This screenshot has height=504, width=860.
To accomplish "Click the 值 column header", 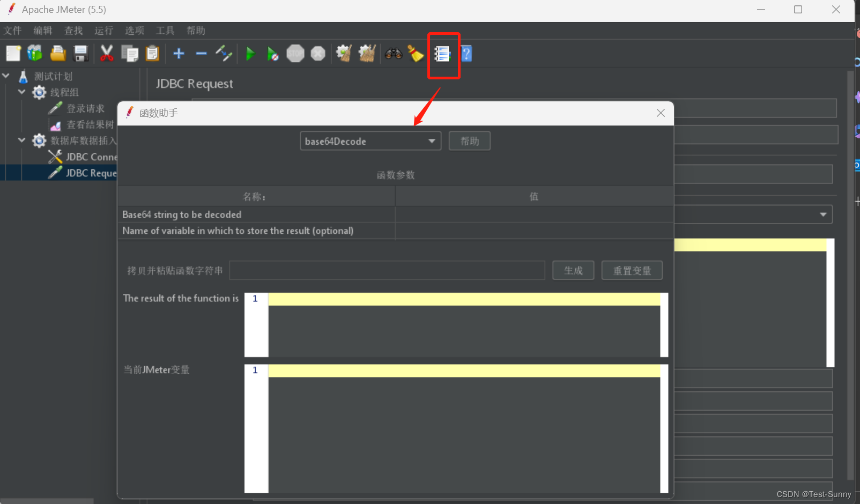I will coord(534,196).
